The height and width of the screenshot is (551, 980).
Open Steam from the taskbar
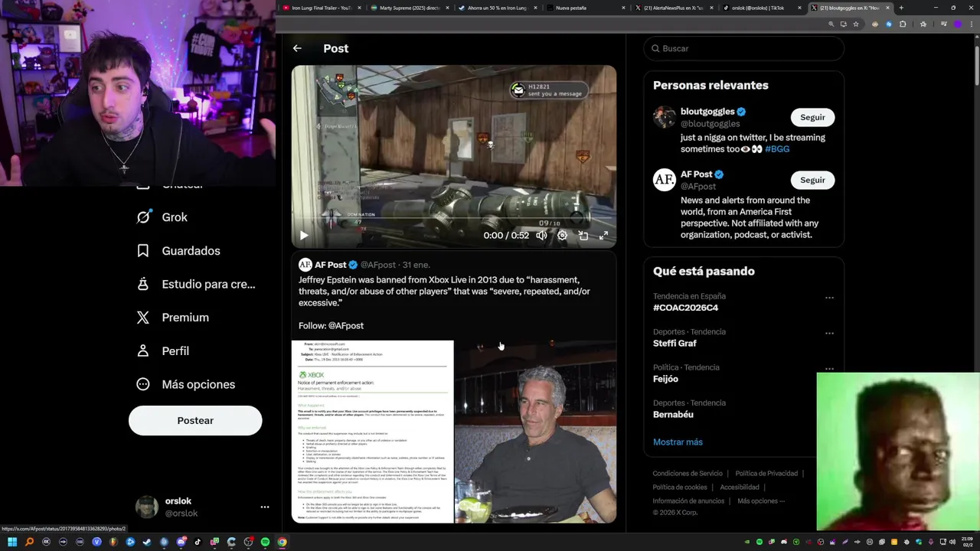[147, 543]
